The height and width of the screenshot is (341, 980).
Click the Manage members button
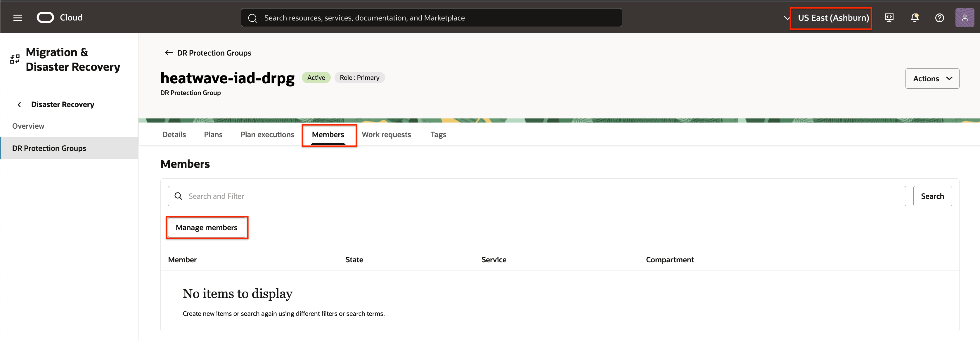point(206,228)
